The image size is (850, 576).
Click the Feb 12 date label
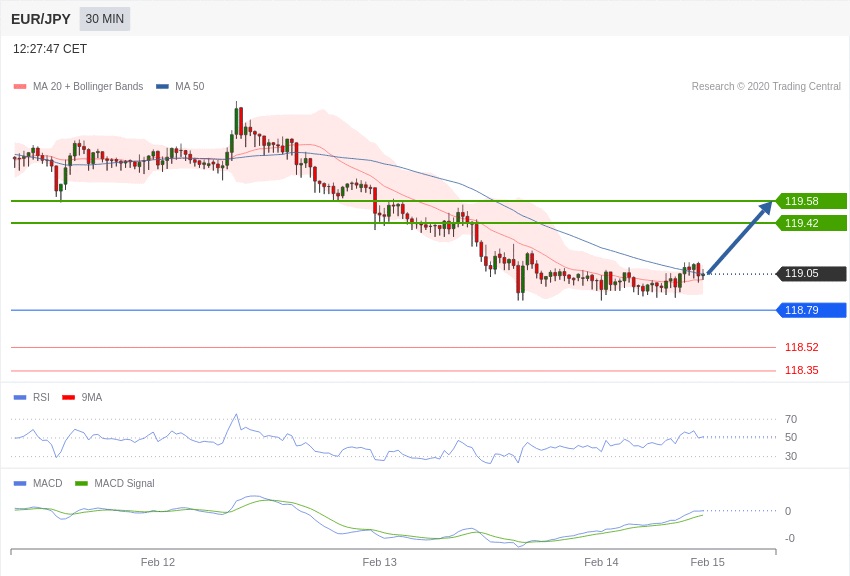click(158, 562)
